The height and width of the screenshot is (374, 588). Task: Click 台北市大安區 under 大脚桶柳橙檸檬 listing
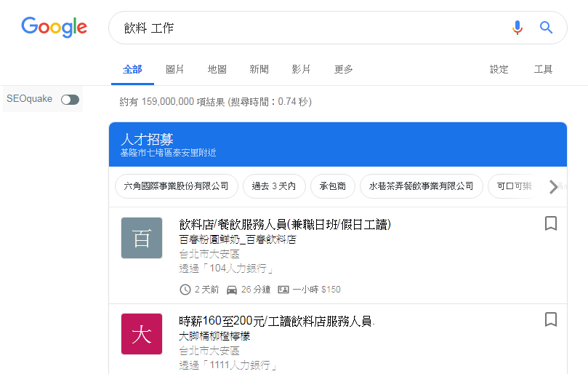pyautogui.click(x=209, y=351)
